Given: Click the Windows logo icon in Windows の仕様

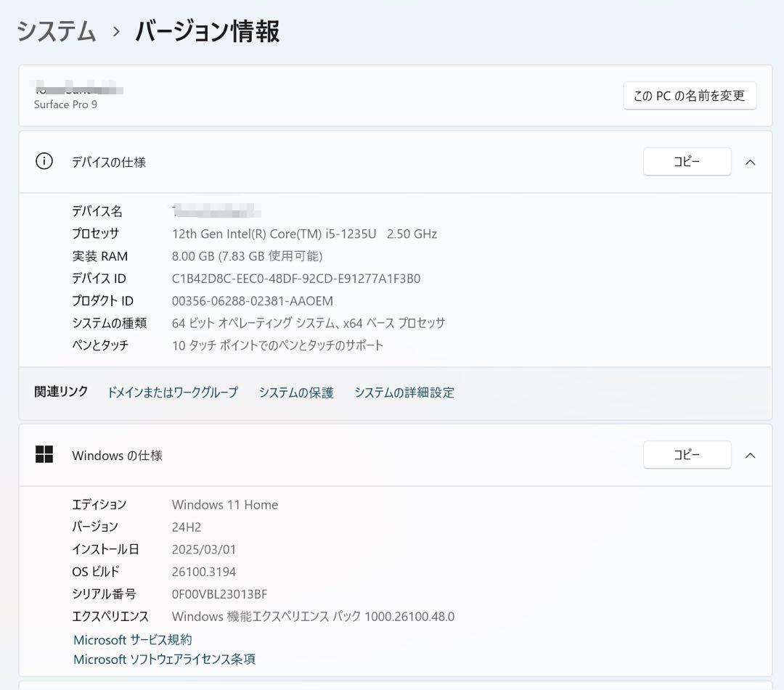Looking at the screenshot, I should [x=44, y=454].
